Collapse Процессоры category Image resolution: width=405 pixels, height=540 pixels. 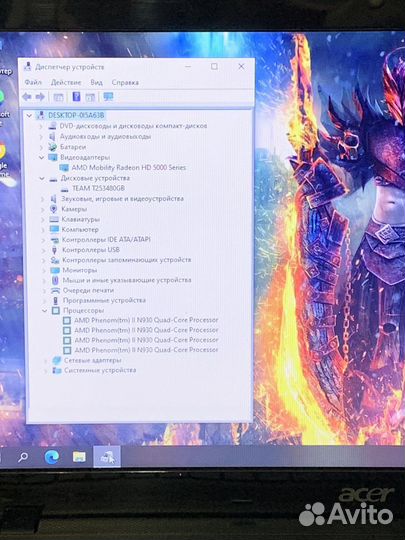tap(44, 311)
